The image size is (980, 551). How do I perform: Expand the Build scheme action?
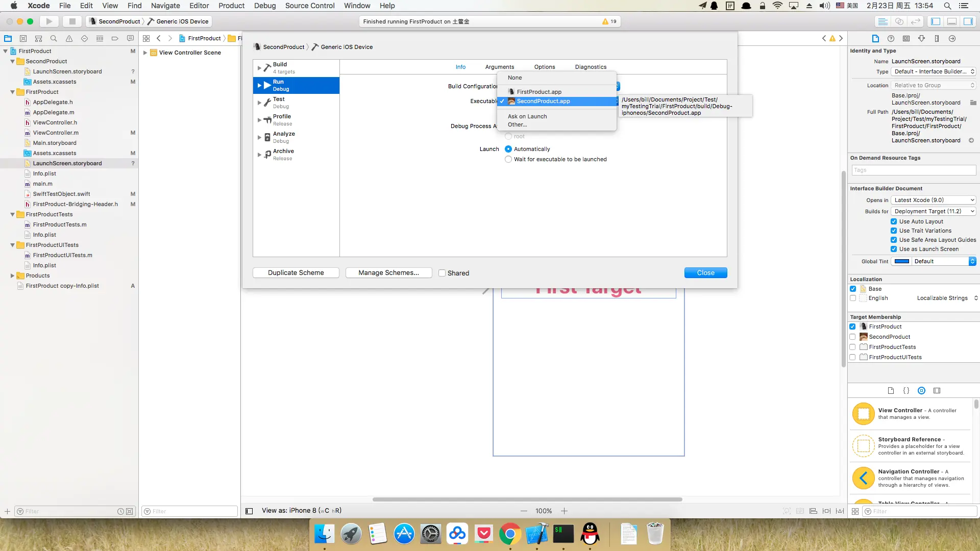[x=259, y=68]
